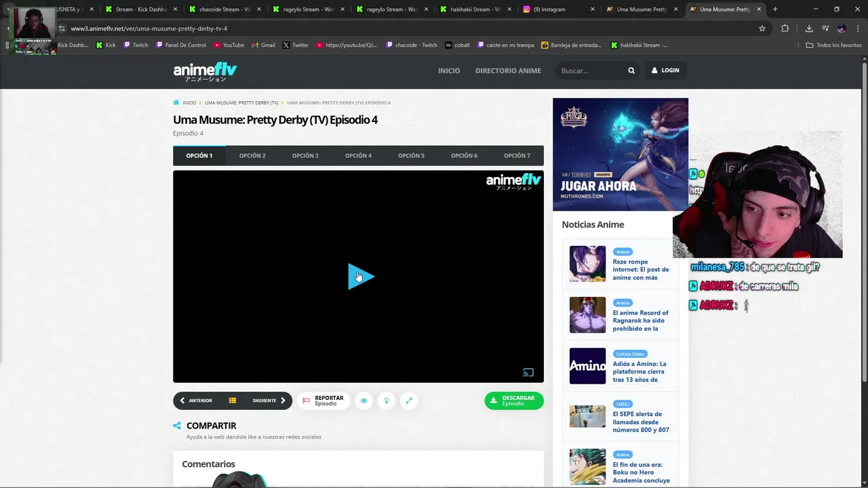The height and width of the screenshot is (488, 868).
Task: Open the Bandeja de entrada bookmark
Action: [x=572, y=45]
